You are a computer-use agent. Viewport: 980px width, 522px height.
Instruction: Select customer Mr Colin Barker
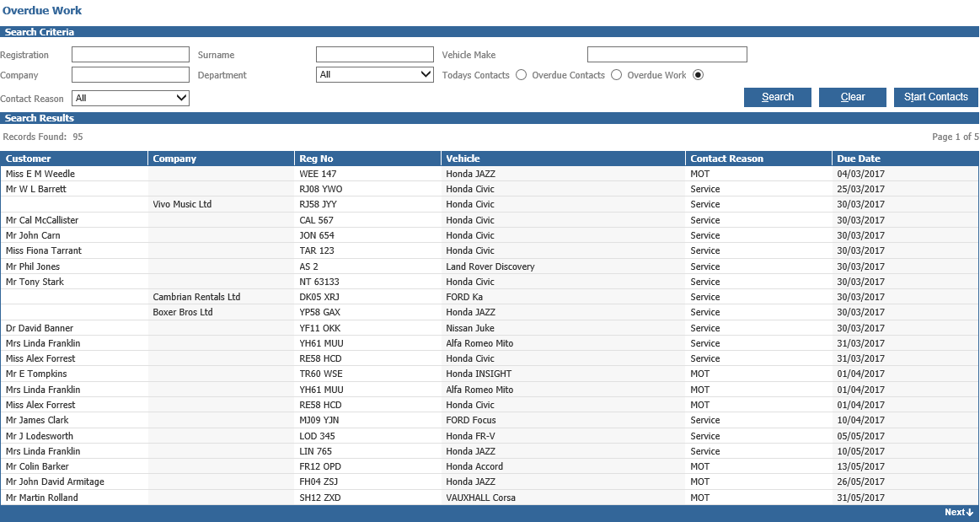click(x=37, y=466)
